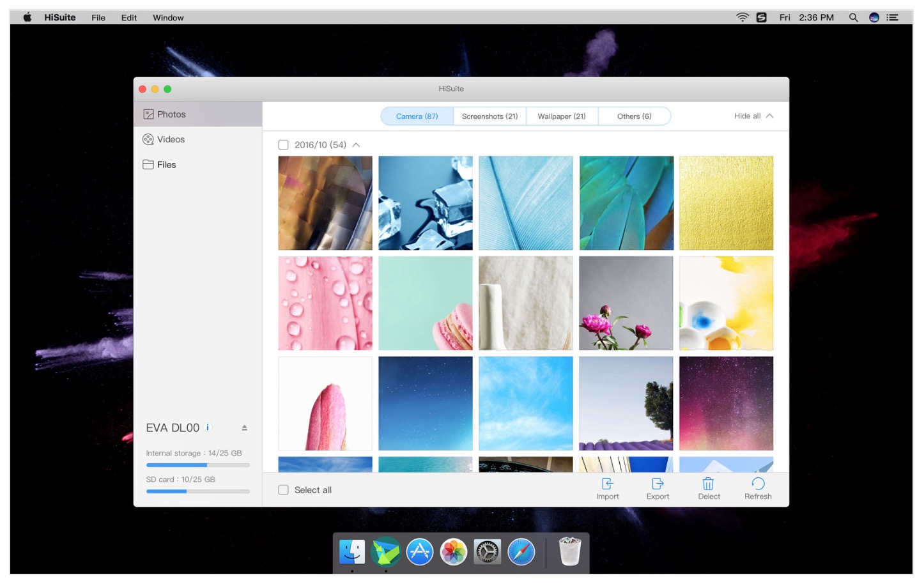Click the Export icon
The image size is (924, 584).
658,484
